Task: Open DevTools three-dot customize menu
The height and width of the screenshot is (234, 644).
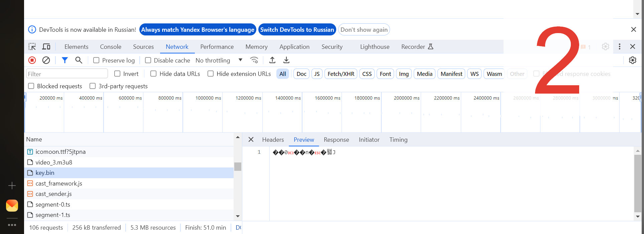Action: [x=620, y=47]
